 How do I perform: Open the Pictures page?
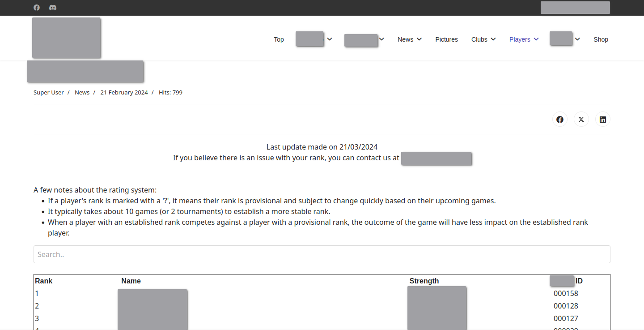pos(446,39)
